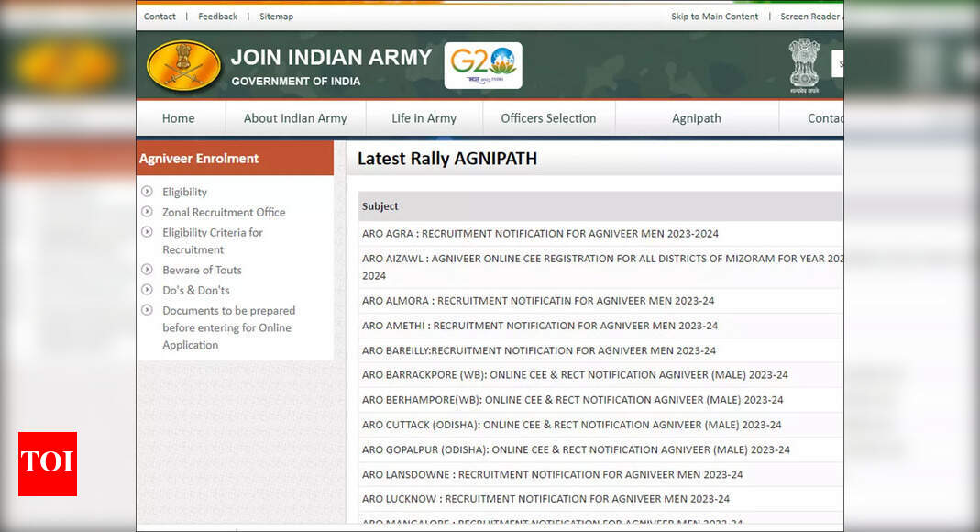Click the Join Indian Army crest logo
This screenshot has height=532, width=980.
point(182,65)
